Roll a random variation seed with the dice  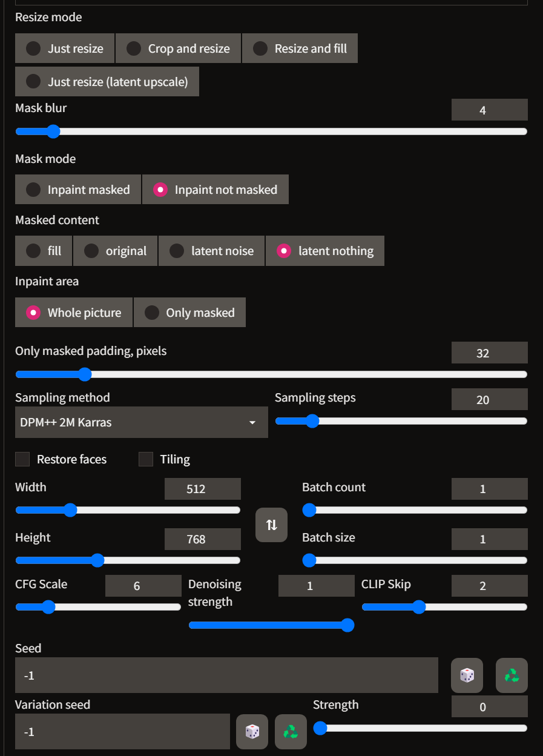coord(252,731)
